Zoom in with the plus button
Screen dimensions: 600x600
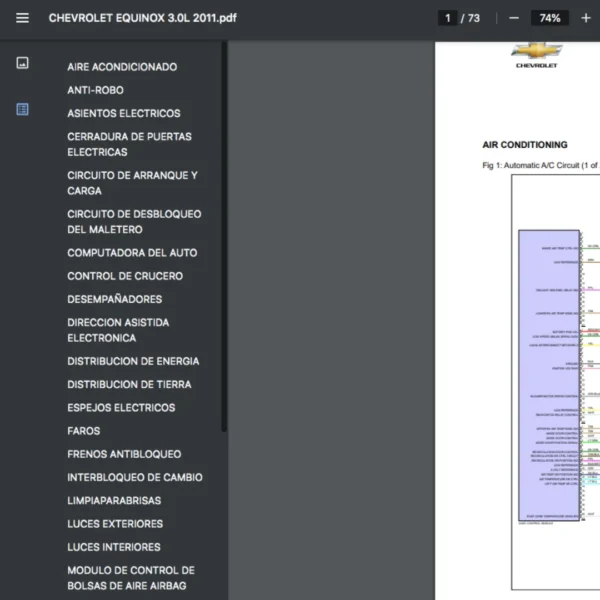[x=586, y=18]
